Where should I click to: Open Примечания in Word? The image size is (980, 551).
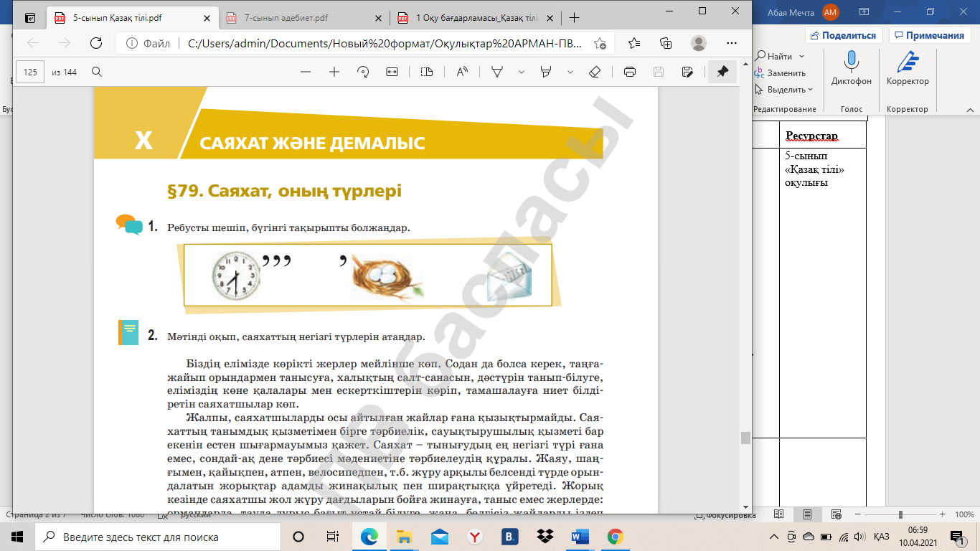tap(928, 35)
